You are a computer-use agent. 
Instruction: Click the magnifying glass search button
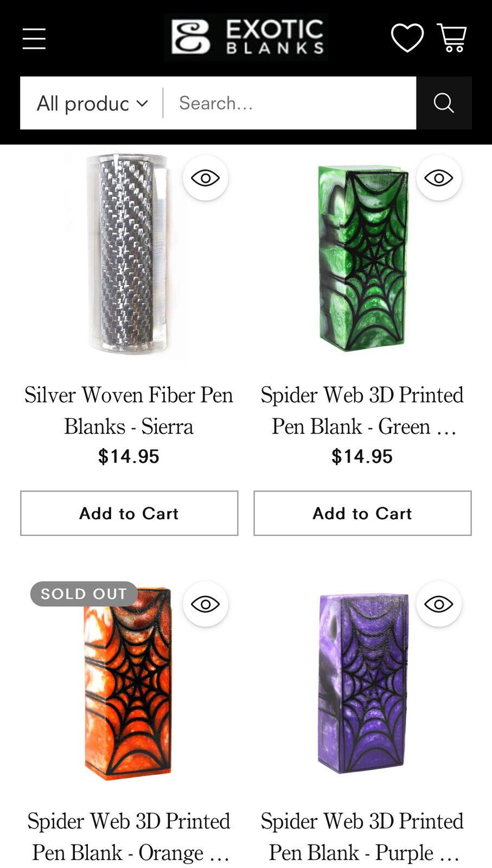click(x=444, y=103)
